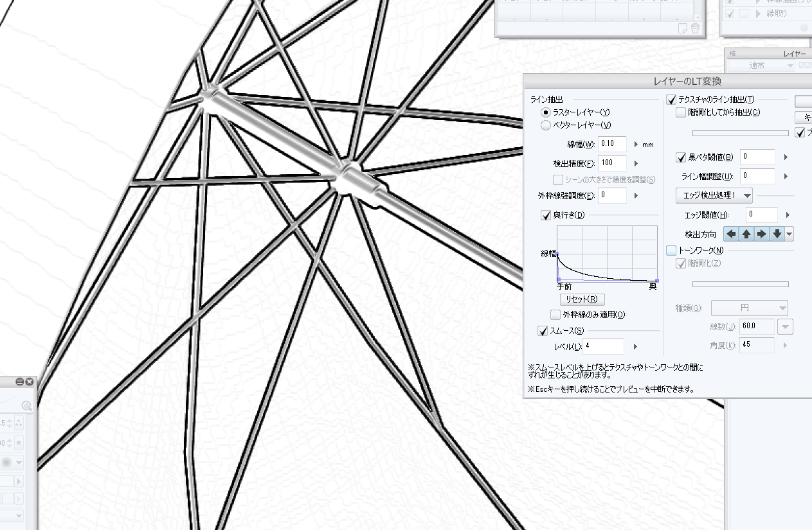
Task: Click the 線幅 value field showing 0.10
Action: [x=612, y=144]
